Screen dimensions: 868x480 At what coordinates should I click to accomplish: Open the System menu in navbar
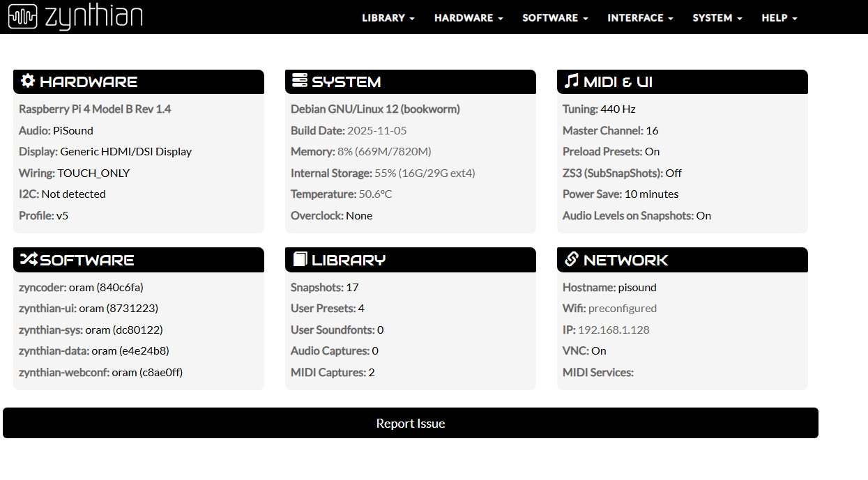pos(717,18)
